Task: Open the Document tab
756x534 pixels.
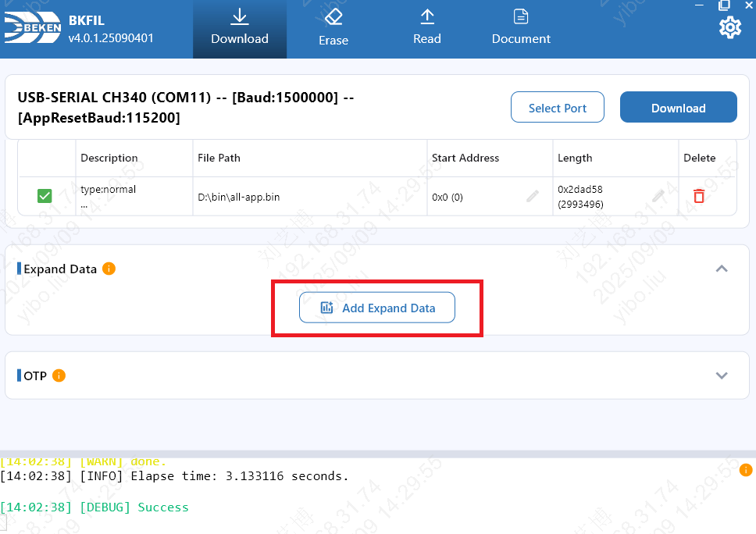Action: [521, 29]
